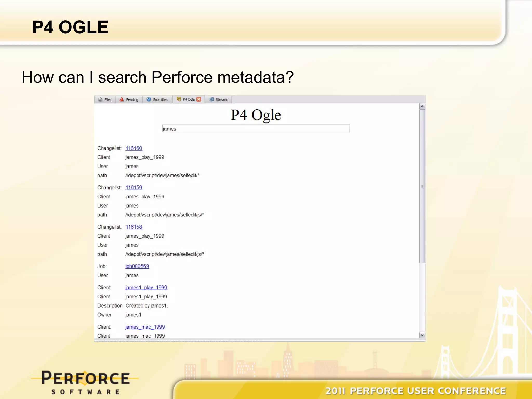Viewport: 532px width, 399px height.
Task: Click the scrollbar up arrow
Action: click(422, 107)
